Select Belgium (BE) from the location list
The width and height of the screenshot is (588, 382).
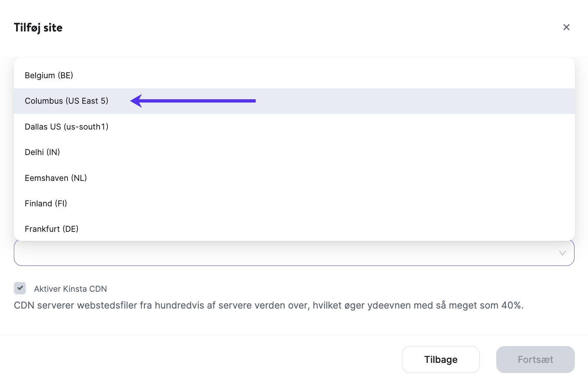click(x=49, y=75)
